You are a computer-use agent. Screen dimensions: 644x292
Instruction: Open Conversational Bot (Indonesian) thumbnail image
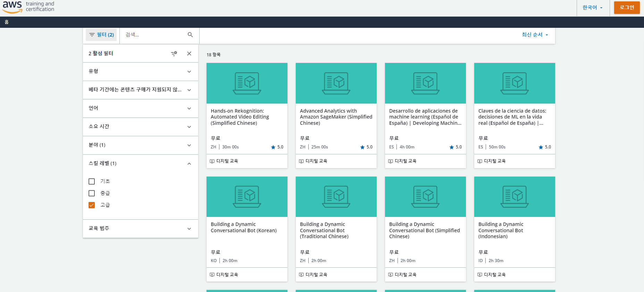coord(515,197)
